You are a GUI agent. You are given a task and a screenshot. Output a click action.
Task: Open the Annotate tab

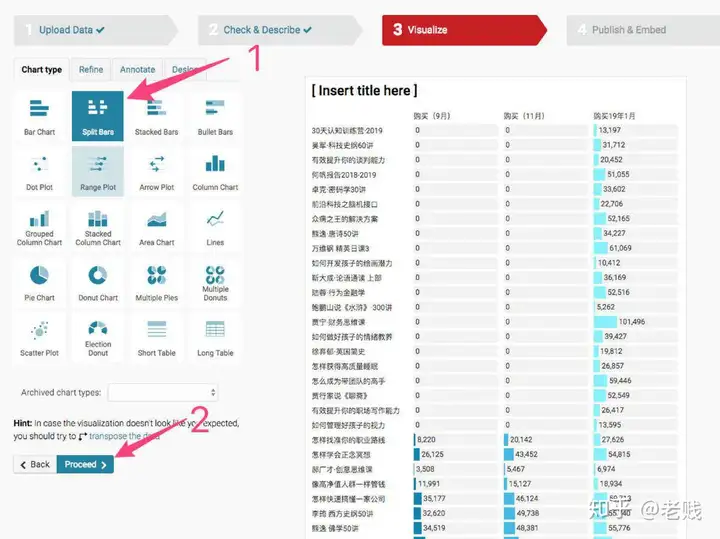pos(137,70)
